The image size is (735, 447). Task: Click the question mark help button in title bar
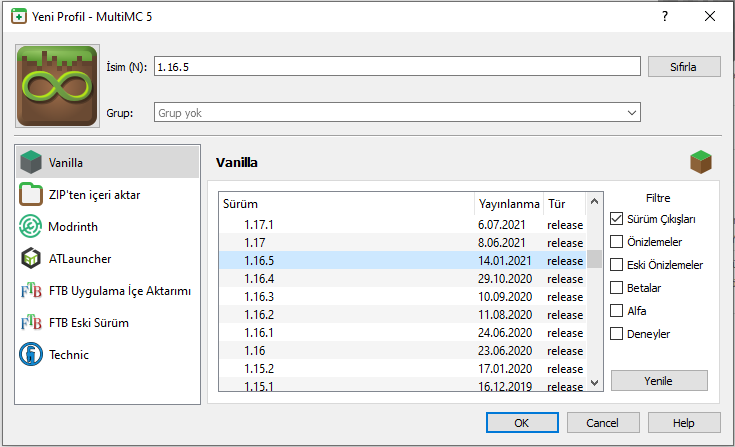coord(665,16)
